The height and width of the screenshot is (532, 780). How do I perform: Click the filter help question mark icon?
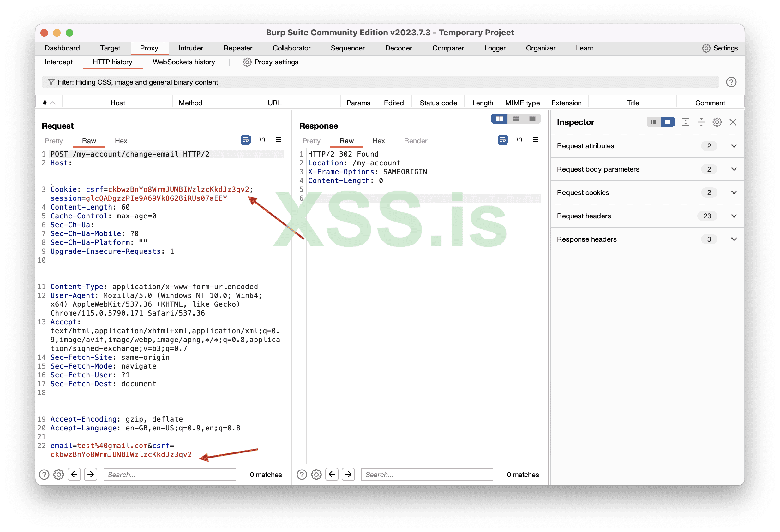731,82
